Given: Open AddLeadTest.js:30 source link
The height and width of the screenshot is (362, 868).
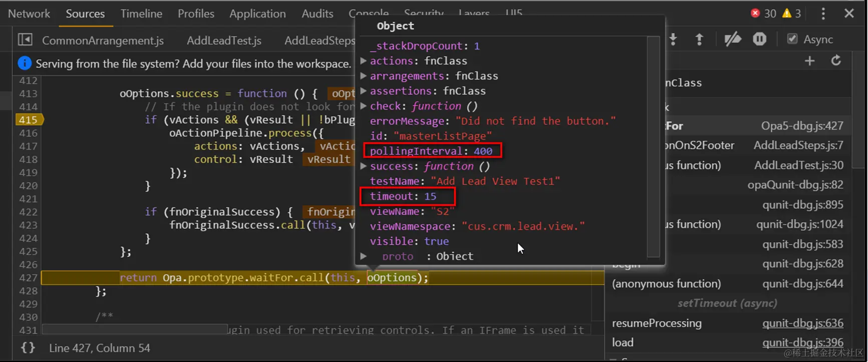Looking at the screenshot, I should (799, 165).
